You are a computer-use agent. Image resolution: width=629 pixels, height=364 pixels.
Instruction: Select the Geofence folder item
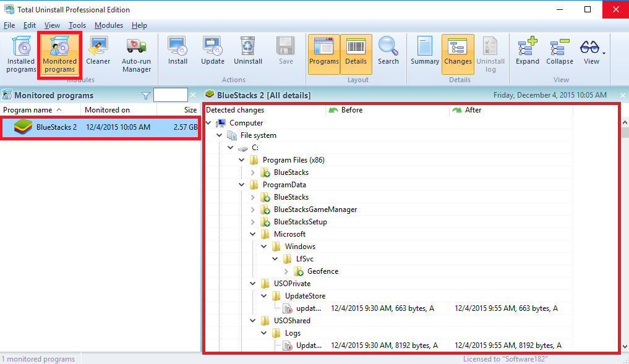(x=323, y=271)
